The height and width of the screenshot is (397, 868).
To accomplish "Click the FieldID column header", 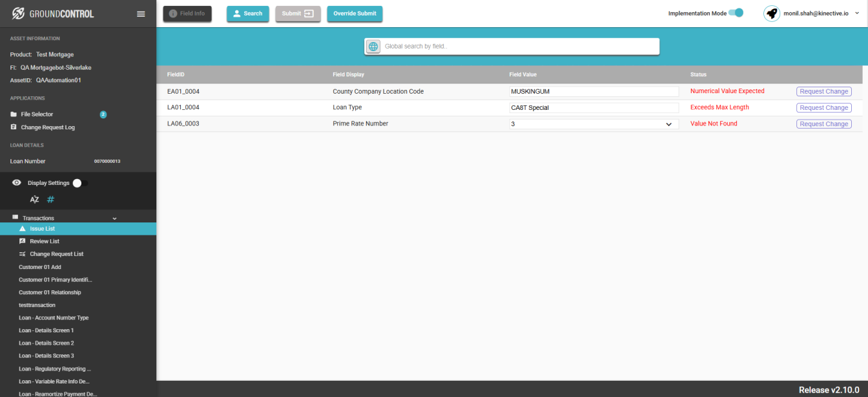I will [176, 75].
